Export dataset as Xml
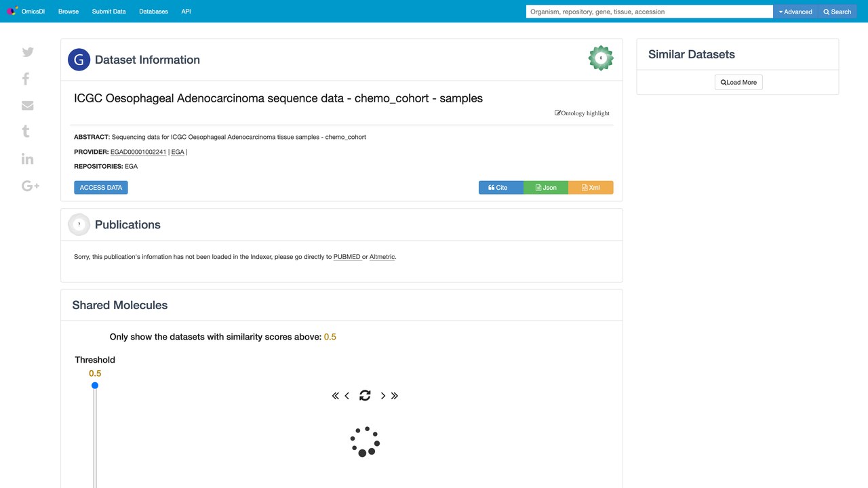The height and width of the screenshot is (488, 868). click(x=591, y=188)
